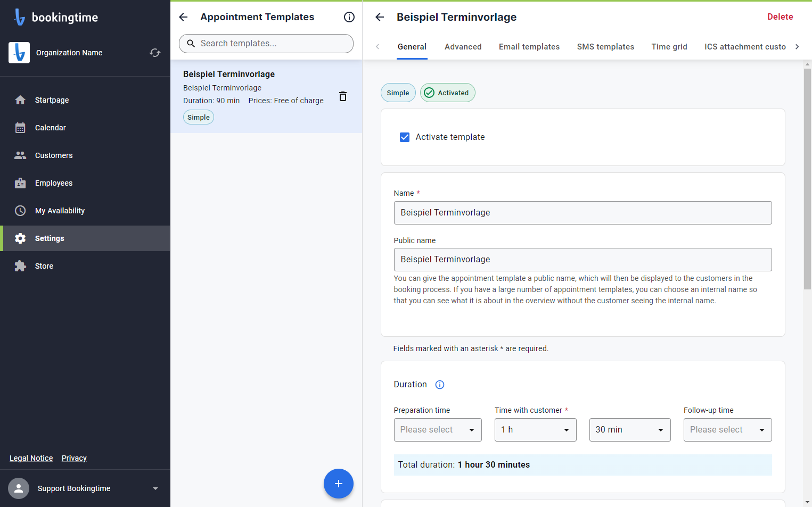The width and height of the screenshot is (812, 507).
Task: Open info icon next to Appointment Templates
Action: coord(349,17)
